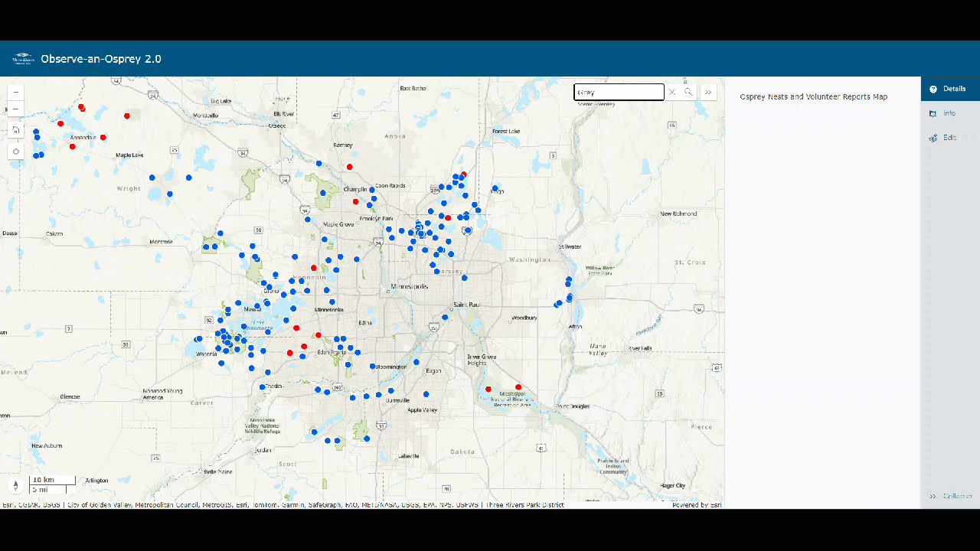Click the Observe-an-Osprey 2.0 title
The height and width of the screenshot is (551, 980).
[101, 59]
